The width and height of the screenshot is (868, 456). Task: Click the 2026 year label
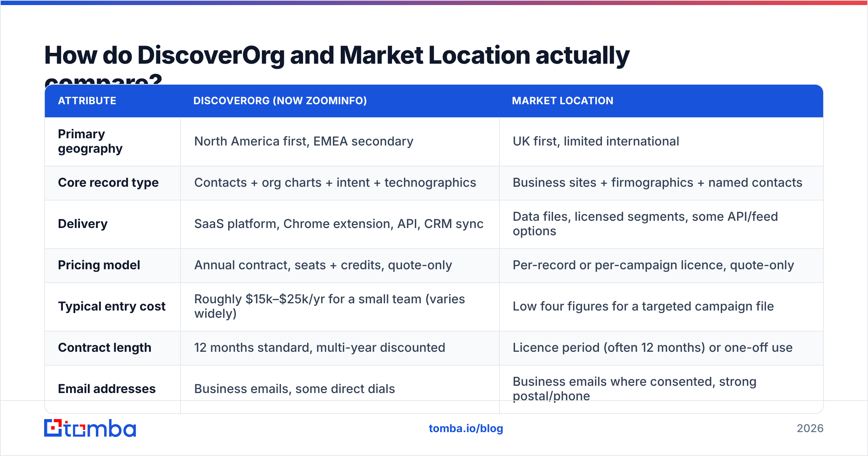(810, 428)
